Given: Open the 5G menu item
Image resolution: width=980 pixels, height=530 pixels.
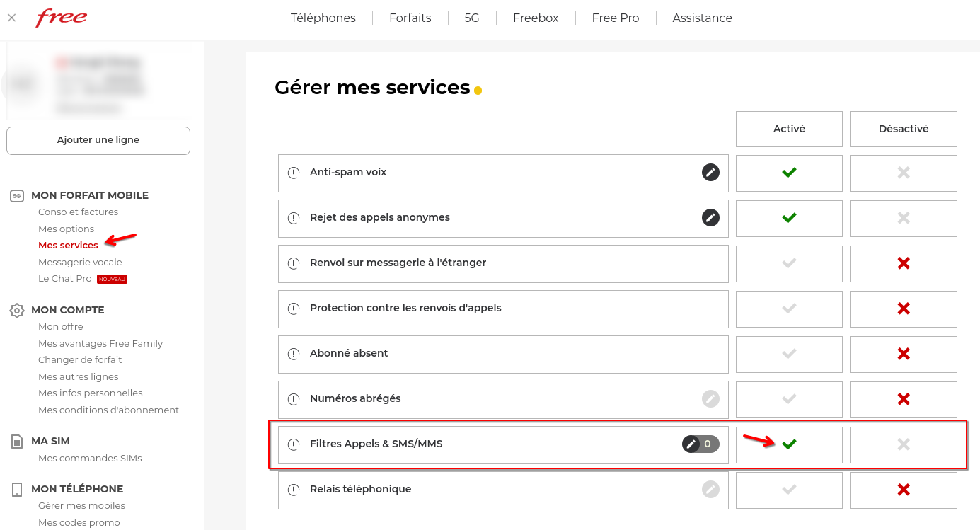Looking at the screenshot, I should point(472,18).
